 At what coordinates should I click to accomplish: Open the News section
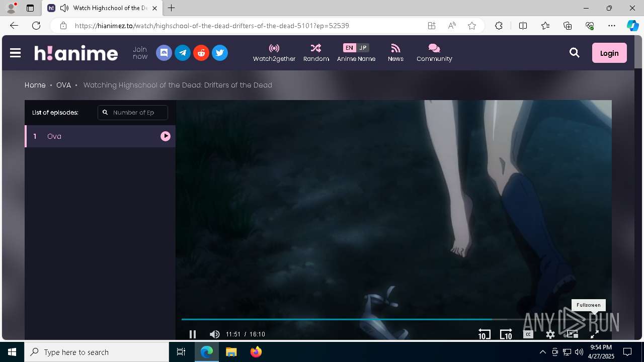[x=395, y=53]
